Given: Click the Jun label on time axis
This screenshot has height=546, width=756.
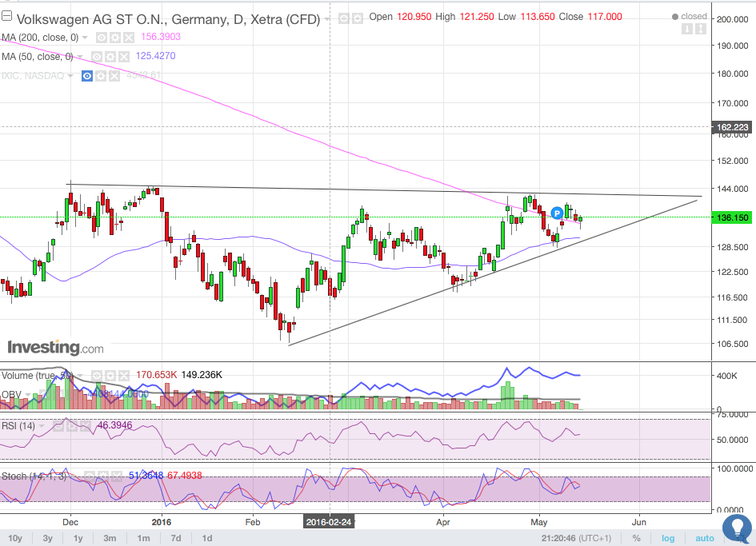Looking at the screenshot, I should tap(639, 522).
